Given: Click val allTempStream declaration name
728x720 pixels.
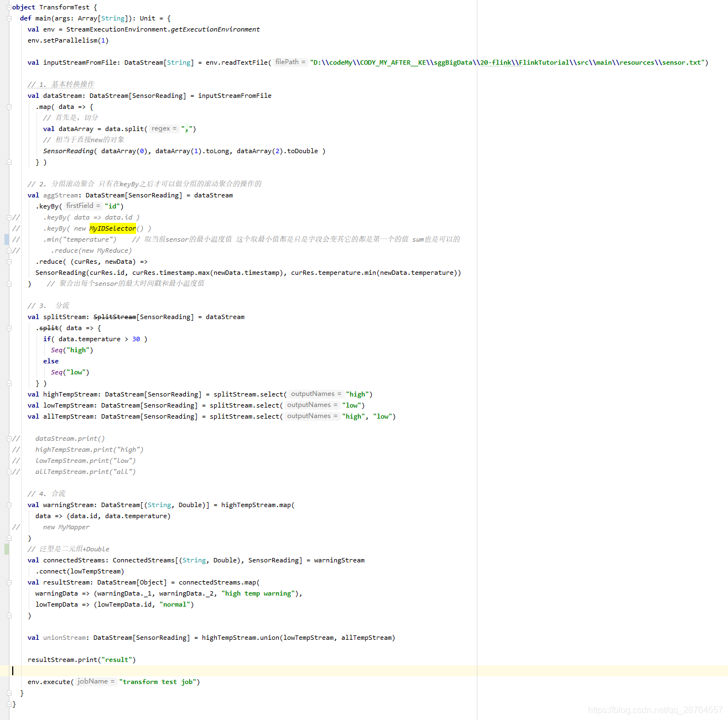Looking at the screenshot, I should click(68, 416).
